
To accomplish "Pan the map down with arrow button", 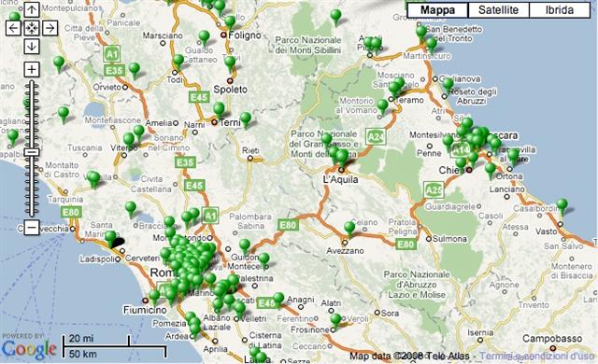I will coord(32,47).
